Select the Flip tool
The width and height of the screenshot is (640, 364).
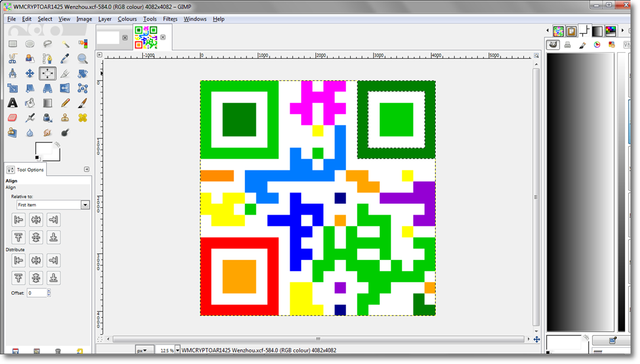tap(65, 88)
